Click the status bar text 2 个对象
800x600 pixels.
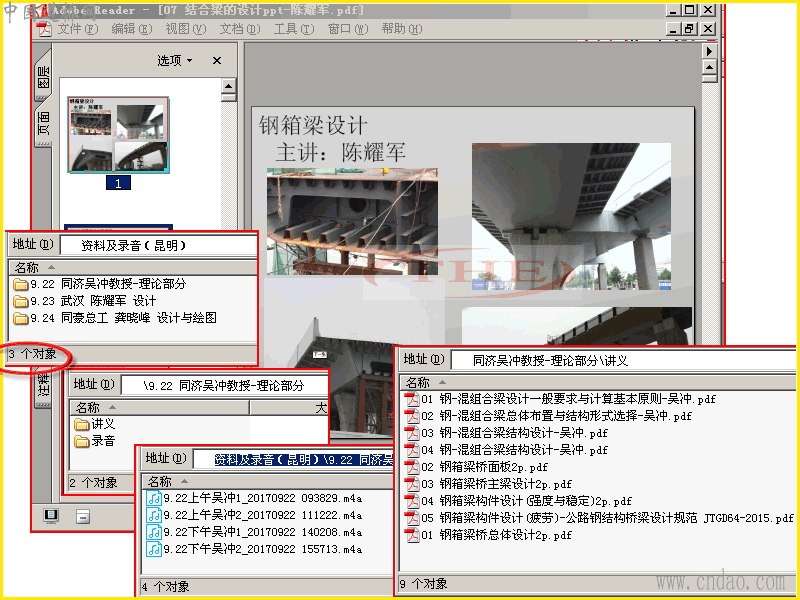pyautogui.click(x=93, y=483)
